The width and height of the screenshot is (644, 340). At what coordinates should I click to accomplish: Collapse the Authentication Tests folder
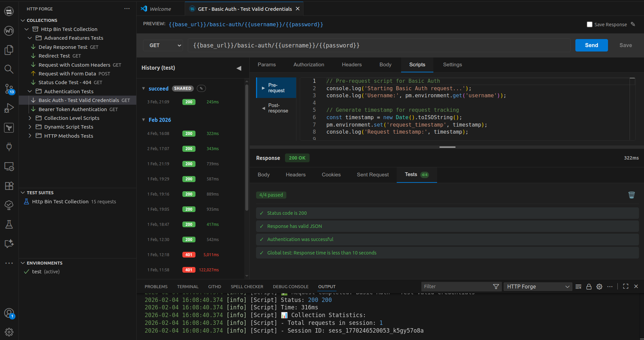coord(30,91)
